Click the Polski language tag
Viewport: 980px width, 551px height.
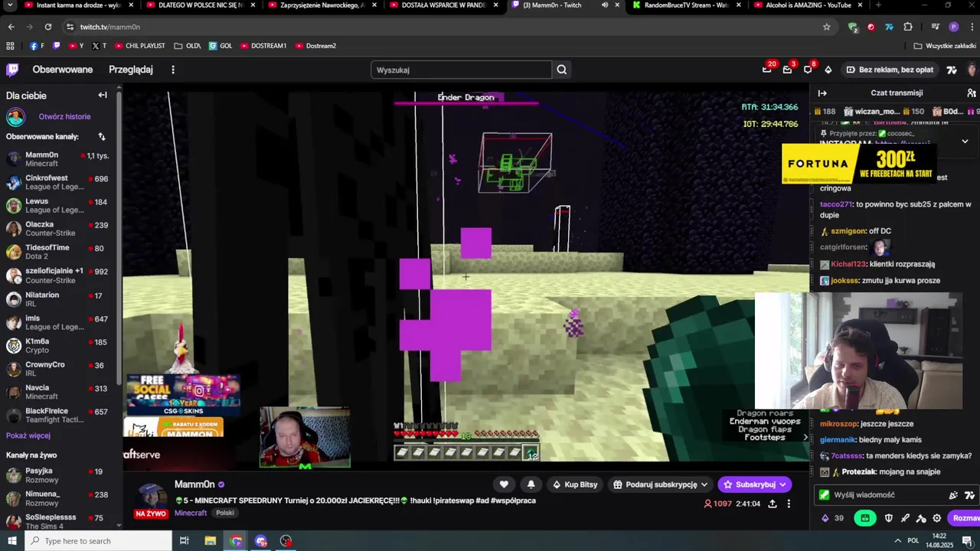[225, 514]
